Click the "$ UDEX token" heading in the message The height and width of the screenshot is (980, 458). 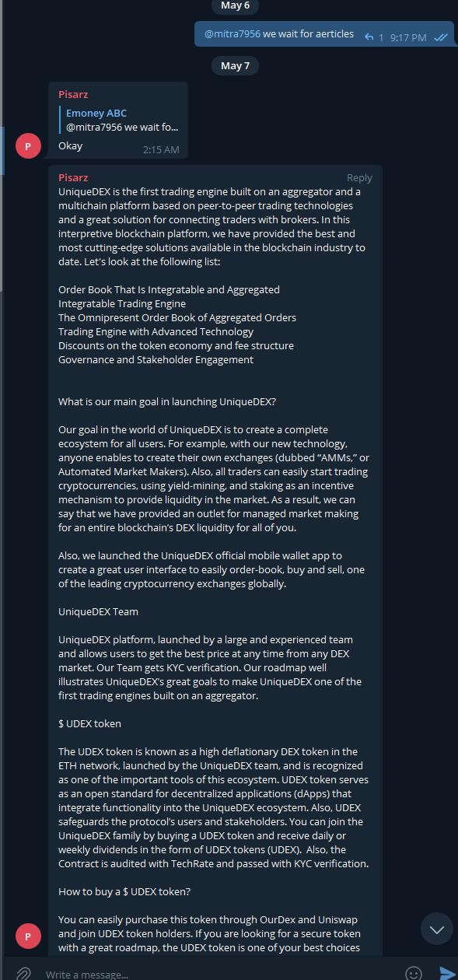tap(89, 723)
